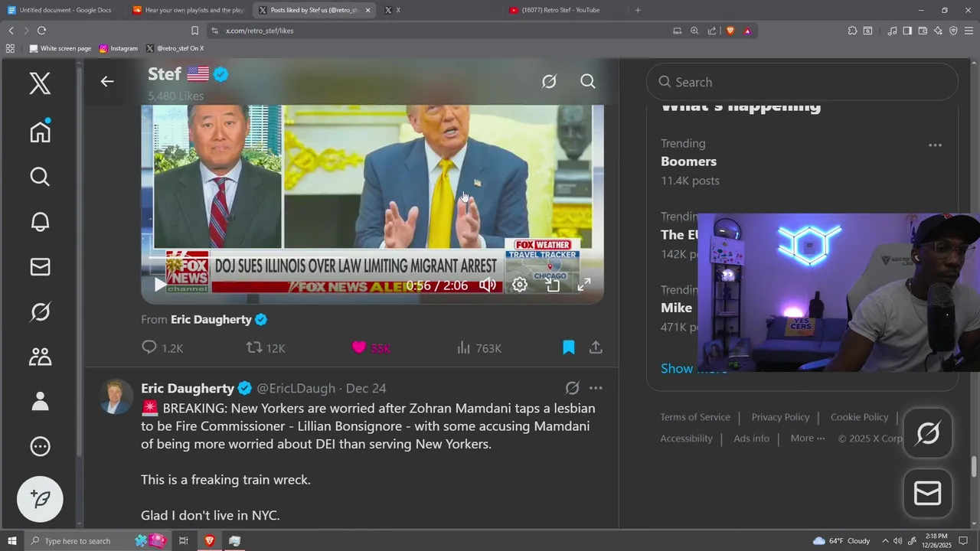The width and height of the screenshot is (980, 551).
Task: Reply to post with 1.2K comments
Action: coord(162,347)
